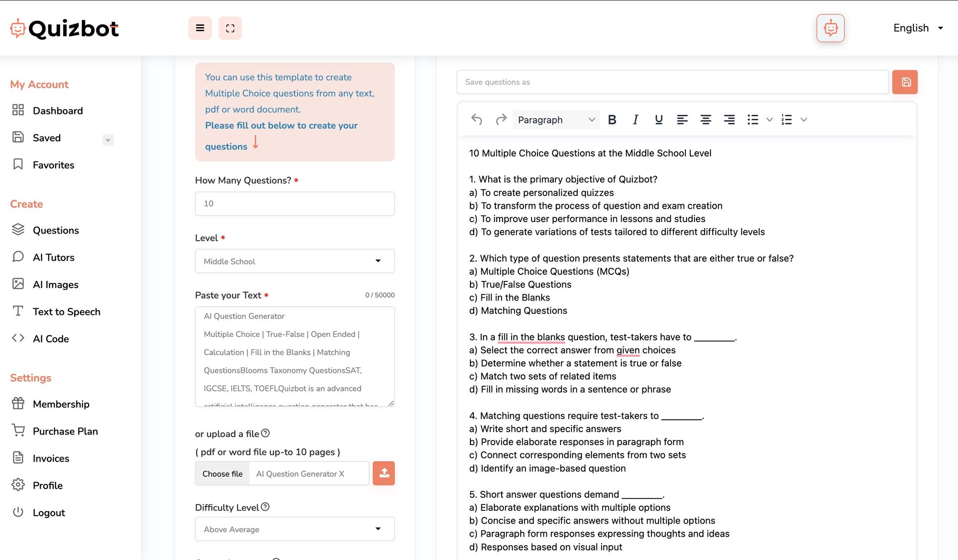This screenshot has height=560, width=958.
Task: Click the redo arrow in editor toolbar
Action: coord(501,120)
